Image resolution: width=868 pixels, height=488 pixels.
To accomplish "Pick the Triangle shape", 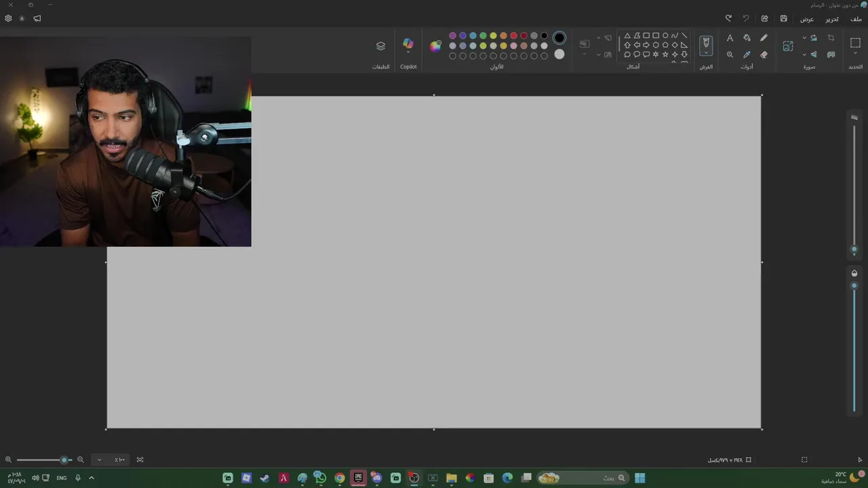I will pos(627,35).
